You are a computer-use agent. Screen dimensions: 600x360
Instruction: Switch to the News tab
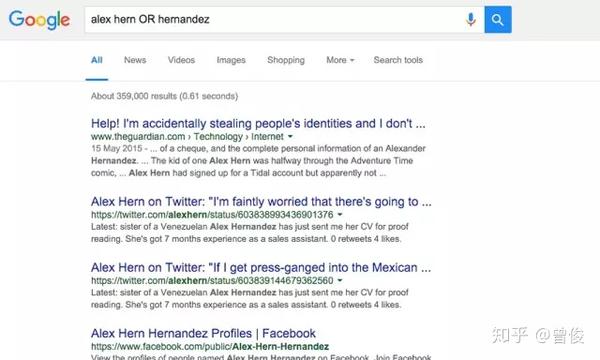(x=135, y=60)
